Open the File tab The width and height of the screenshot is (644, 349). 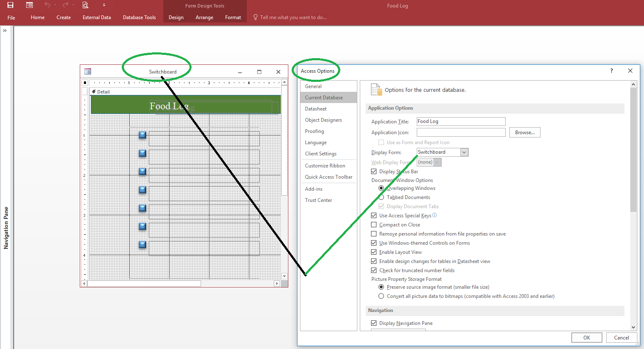pos(11,17)
